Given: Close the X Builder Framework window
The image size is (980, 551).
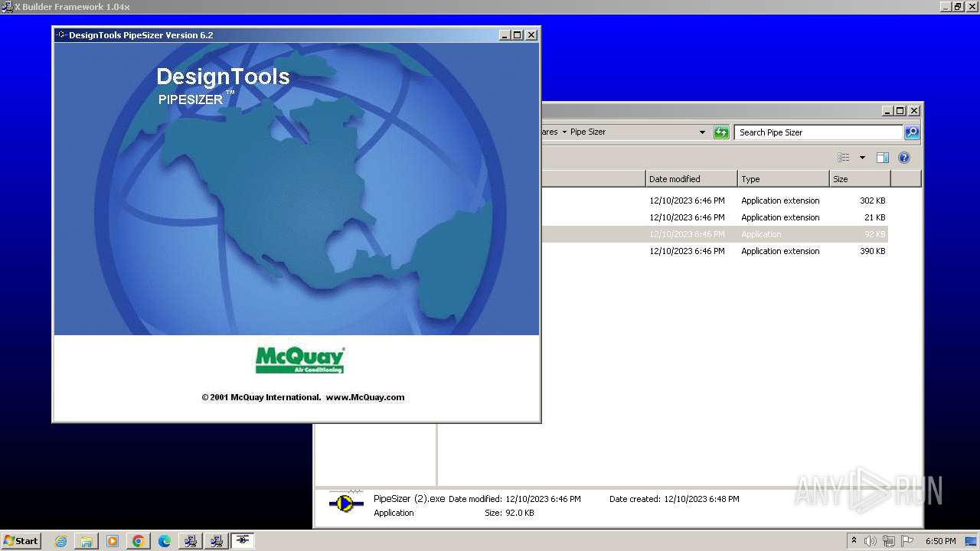Looking at the screenshot, I should pyautogui.click(x=972, y=7).
